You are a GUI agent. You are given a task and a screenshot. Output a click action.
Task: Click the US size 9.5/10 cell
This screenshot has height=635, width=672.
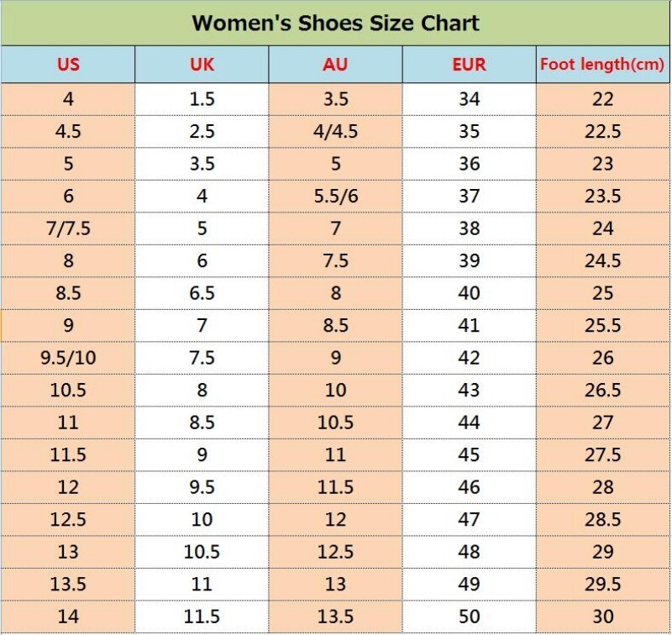68,358
